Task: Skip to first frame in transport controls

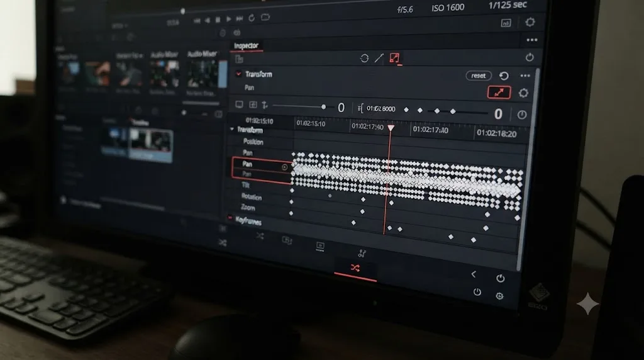Action: 197,21
